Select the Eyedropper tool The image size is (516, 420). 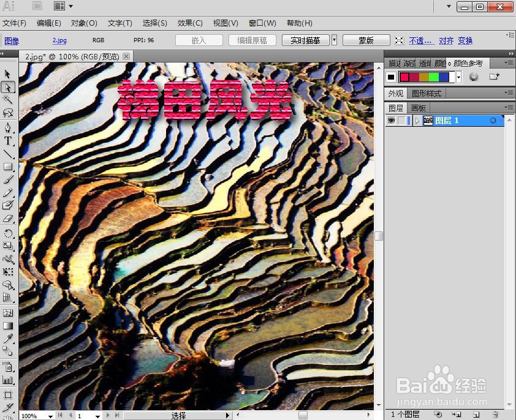coord(8,339)
